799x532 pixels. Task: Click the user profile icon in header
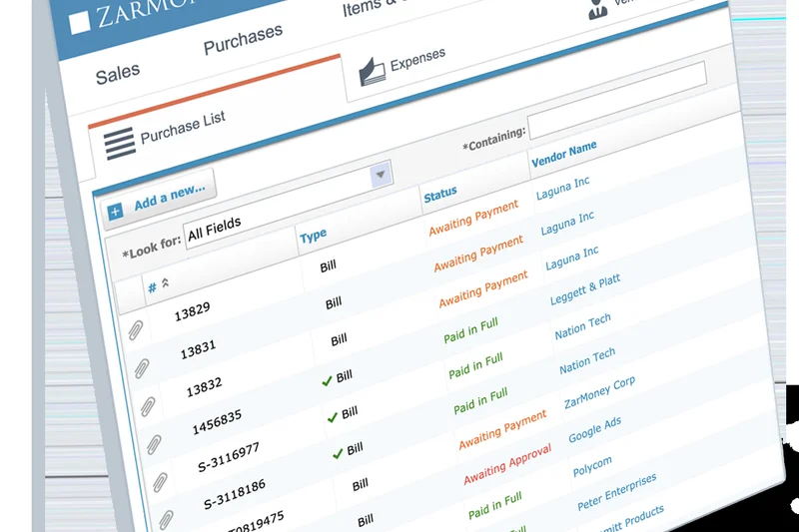tap(598, 8)
